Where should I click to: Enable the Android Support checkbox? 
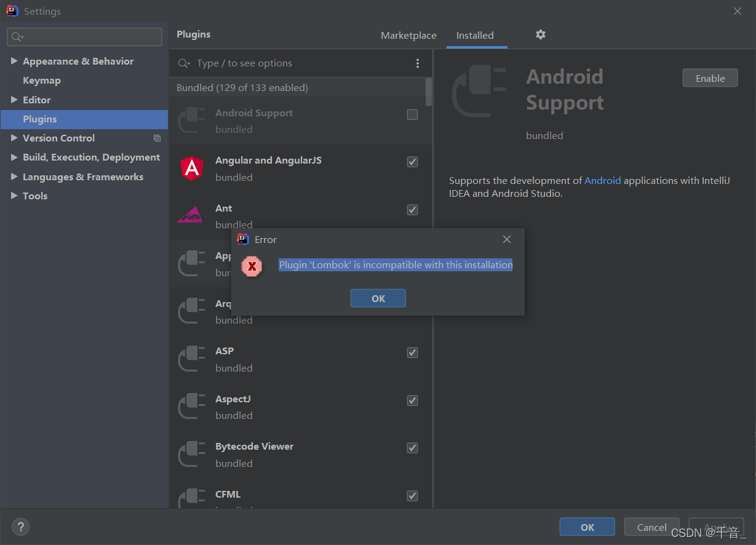pos(412,114)
